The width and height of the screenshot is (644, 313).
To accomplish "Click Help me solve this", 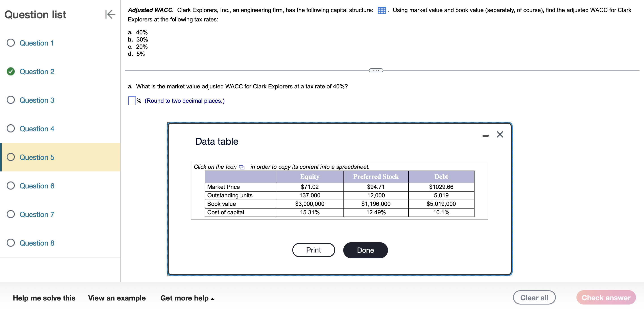I will point(44,298).
